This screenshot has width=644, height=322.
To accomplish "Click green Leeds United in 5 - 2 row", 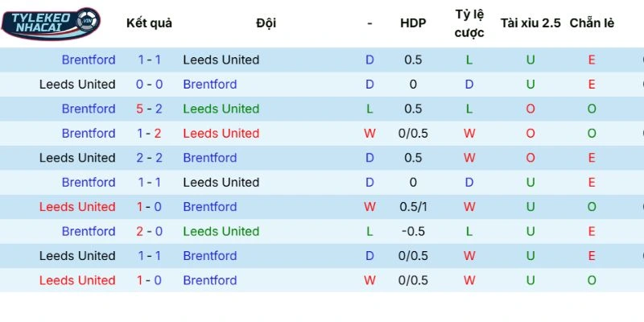I will [221, 109].
